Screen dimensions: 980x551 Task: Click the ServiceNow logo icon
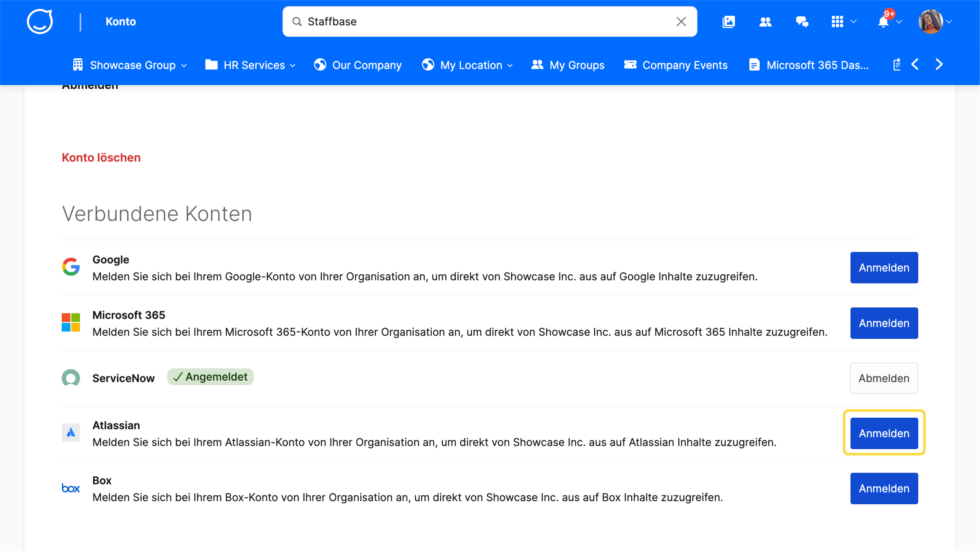coord(71,378)
